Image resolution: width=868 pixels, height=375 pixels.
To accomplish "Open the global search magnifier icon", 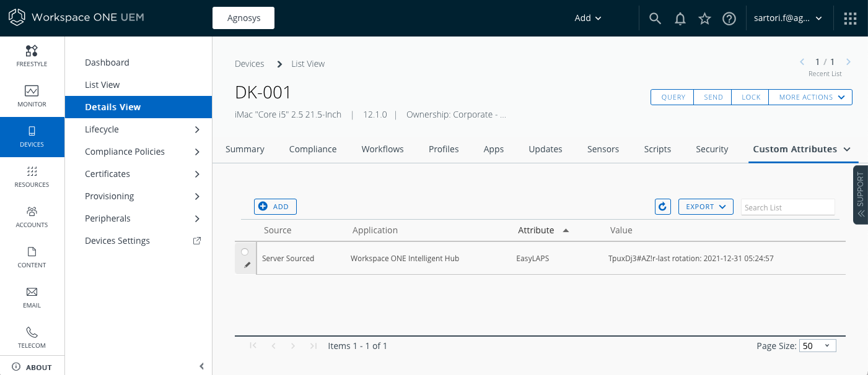I will (x=655, y=19).
